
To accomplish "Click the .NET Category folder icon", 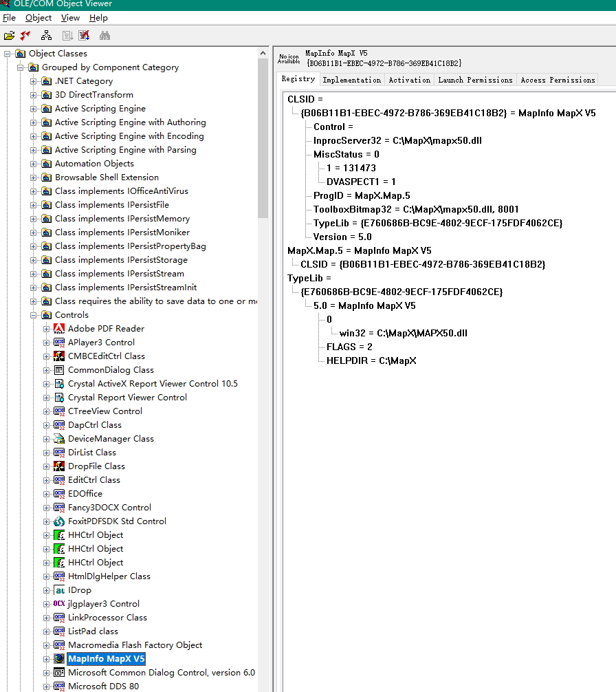I will coord(46,80).
